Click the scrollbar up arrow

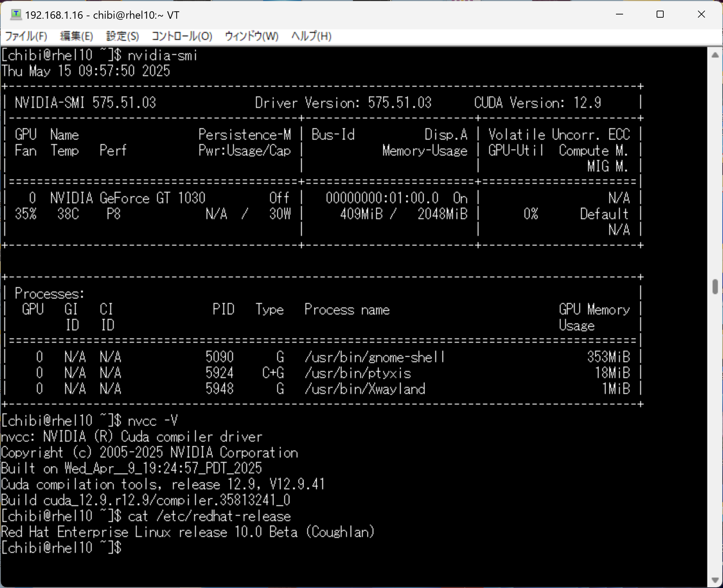coord(715,55)
